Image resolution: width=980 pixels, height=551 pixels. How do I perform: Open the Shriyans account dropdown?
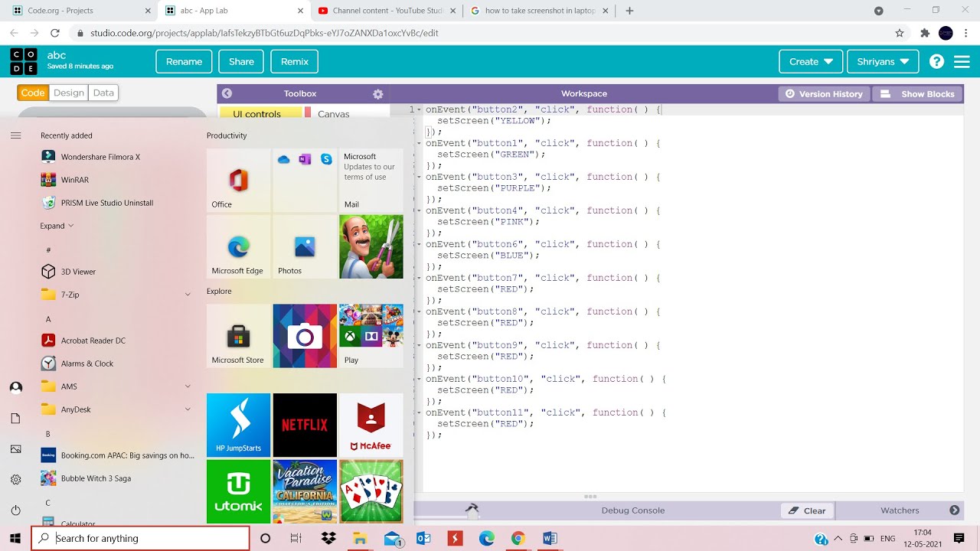click(883, 61)
